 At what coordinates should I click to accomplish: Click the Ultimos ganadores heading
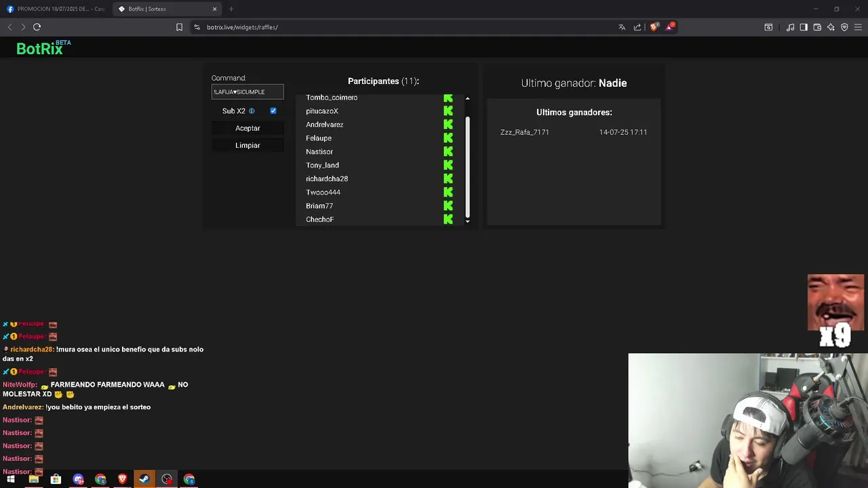point(574,113)
